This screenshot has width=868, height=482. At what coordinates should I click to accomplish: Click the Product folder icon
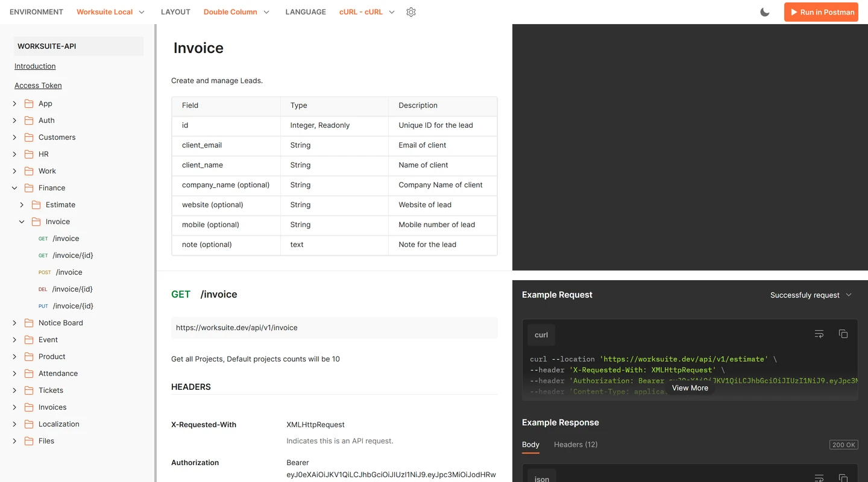pyautogui.click(x=29, y=357)
